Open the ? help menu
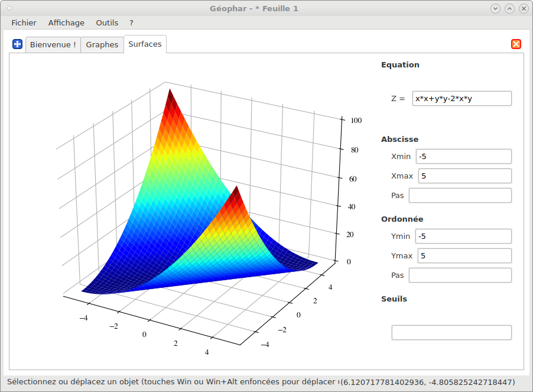Viewport: 533px width, 392px height. coord(131,23)
